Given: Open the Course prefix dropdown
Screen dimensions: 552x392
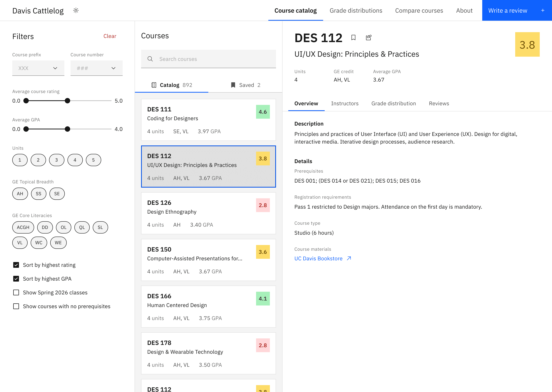Looking at the screenshot, I should coord(38,68).
